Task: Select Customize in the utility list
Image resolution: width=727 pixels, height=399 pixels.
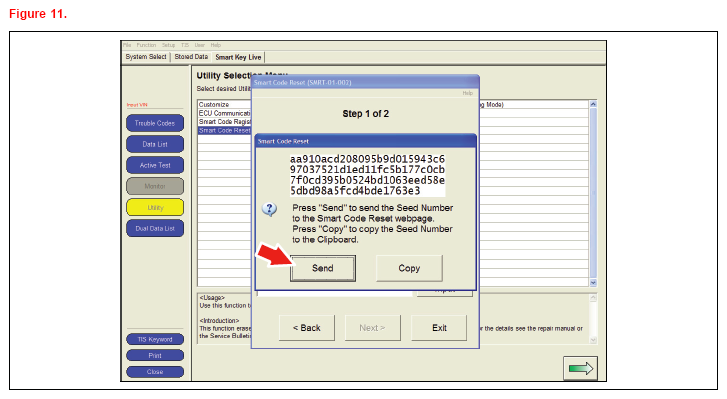Action: [224, 105]
